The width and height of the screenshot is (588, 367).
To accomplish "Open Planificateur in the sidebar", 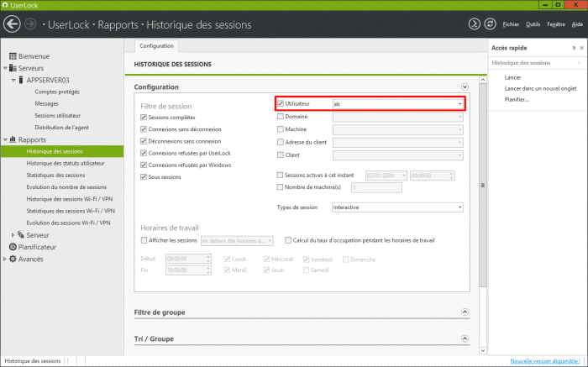I will 37,247.
